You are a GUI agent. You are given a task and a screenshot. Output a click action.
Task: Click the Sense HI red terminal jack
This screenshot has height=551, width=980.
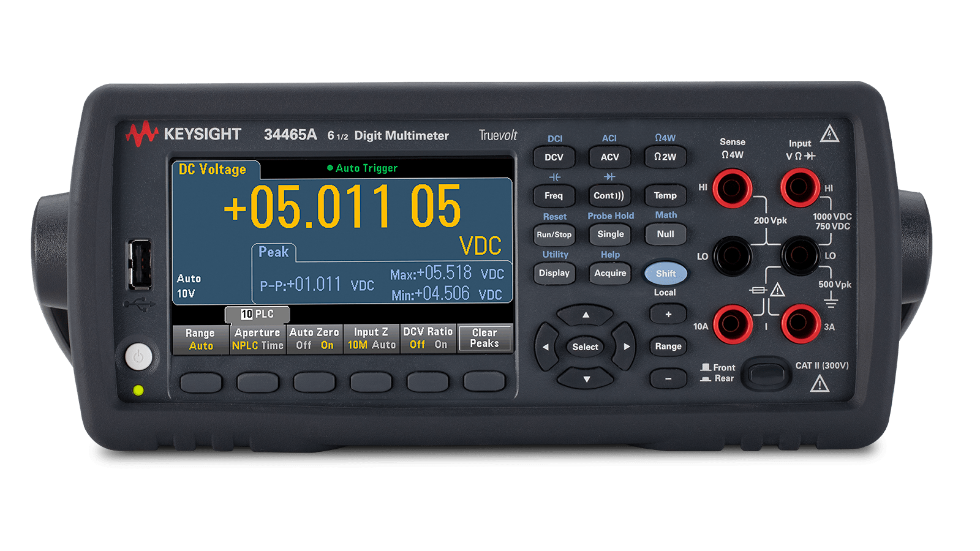coord(732,188)
